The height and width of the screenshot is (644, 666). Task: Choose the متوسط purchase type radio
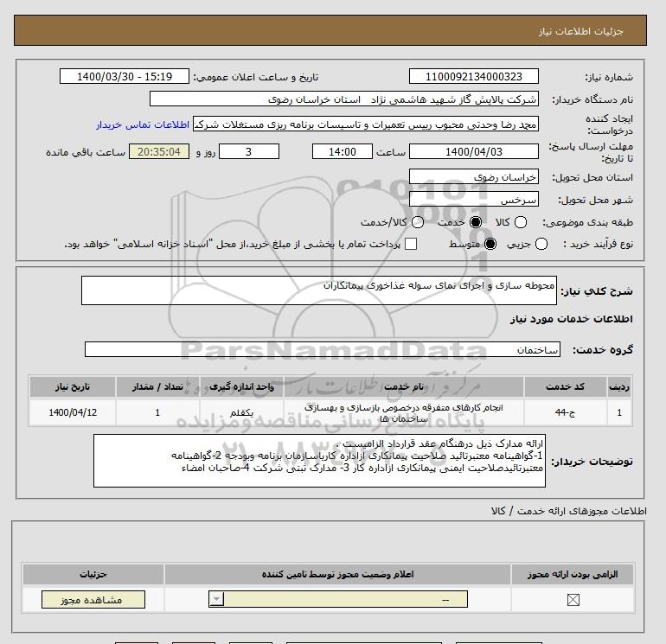point(490,244)
